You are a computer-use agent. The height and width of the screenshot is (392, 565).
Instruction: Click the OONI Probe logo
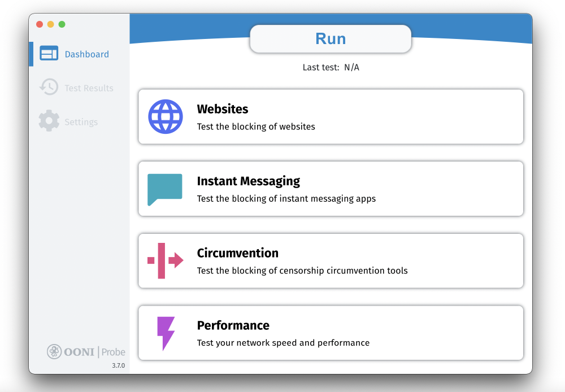(x=86, y=352)
